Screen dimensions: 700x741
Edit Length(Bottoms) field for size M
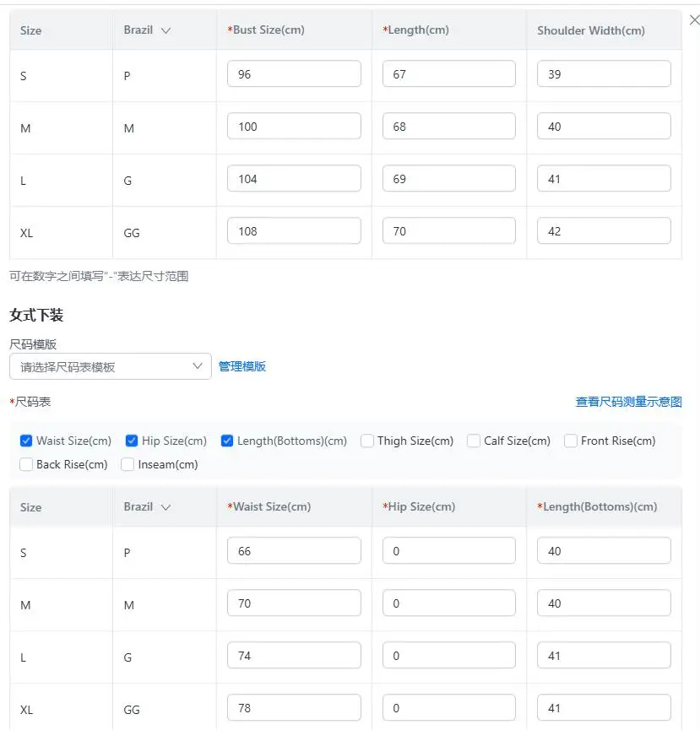(604, 603)
